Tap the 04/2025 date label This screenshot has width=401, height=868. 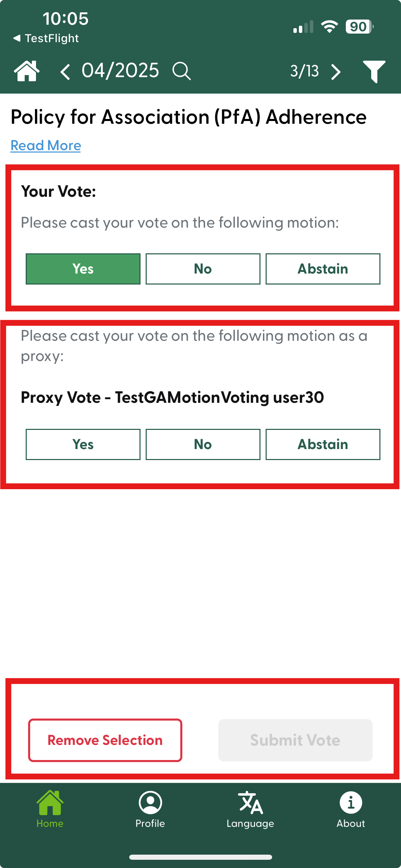click(x=120, y=71)
